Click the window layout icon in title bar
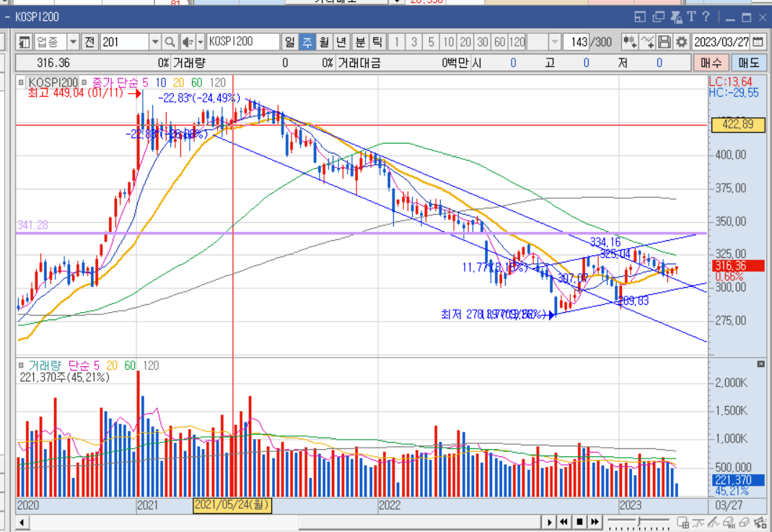Viewport: 772px width, 532px height. click(639, 17)
